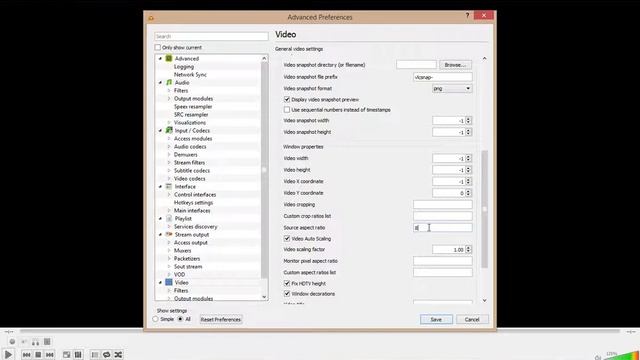Select the All show settings radio

180,319
